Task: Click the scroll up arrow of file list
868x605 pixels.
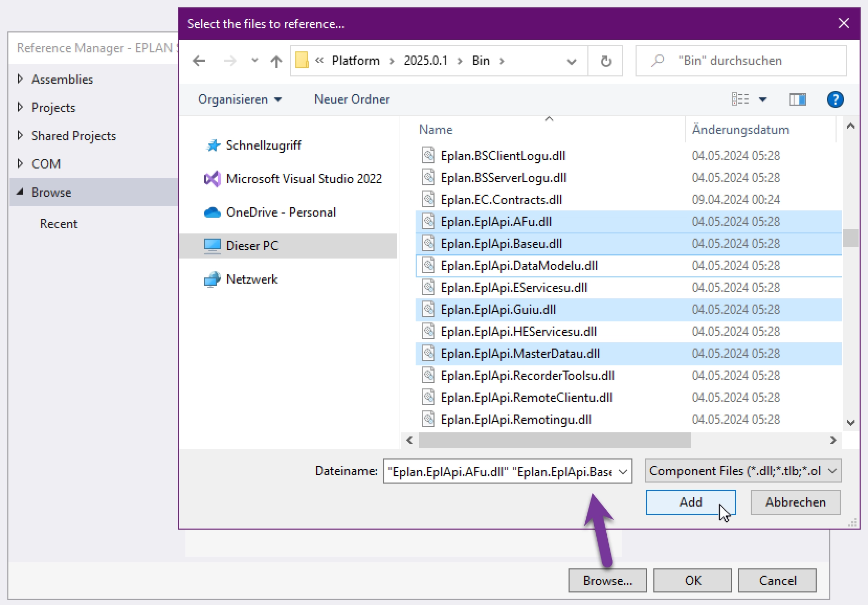Action: click(850, 126)
